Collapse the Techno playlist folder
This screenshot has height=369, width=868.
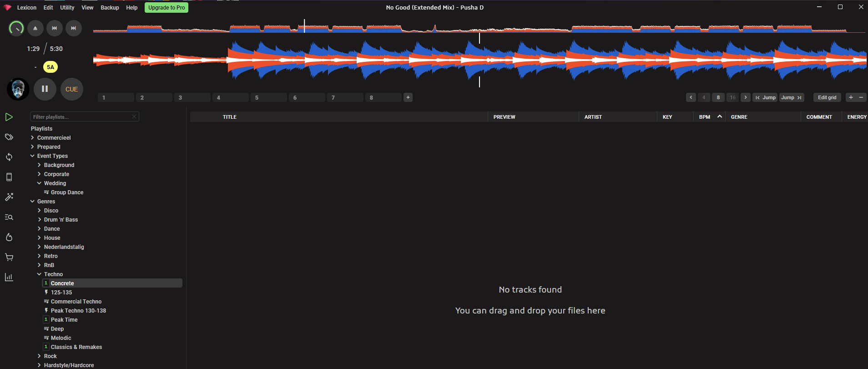coord(39,274)
